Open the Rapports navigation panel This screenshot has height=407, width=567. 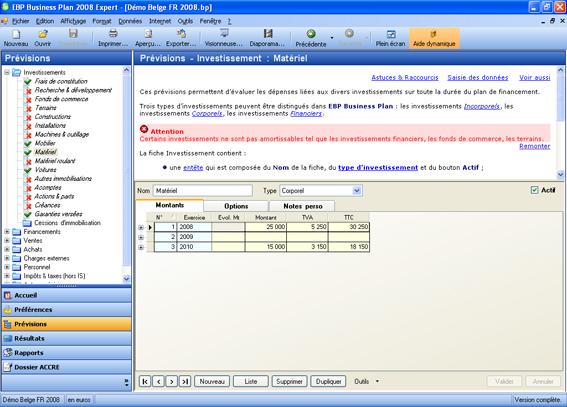67,353
